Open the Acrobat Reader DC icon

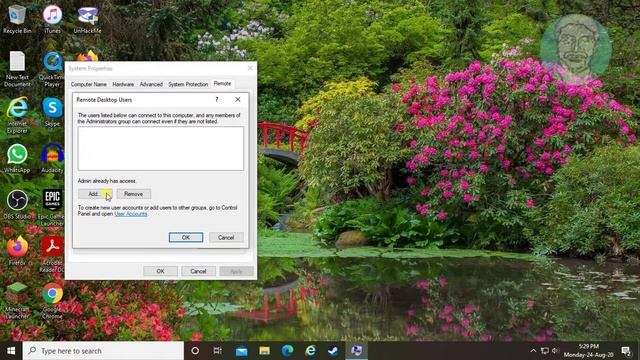(x=52, y=254)
